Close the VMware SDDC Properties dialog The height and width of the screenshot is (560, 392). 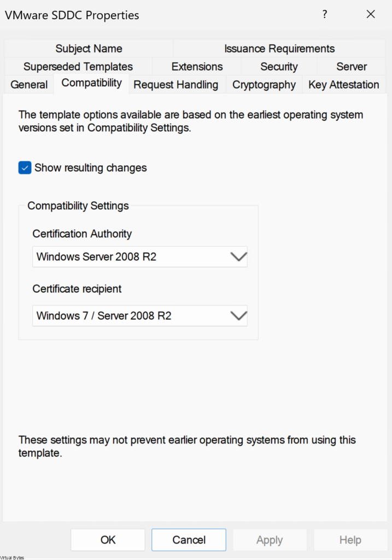tap(371, 15)
